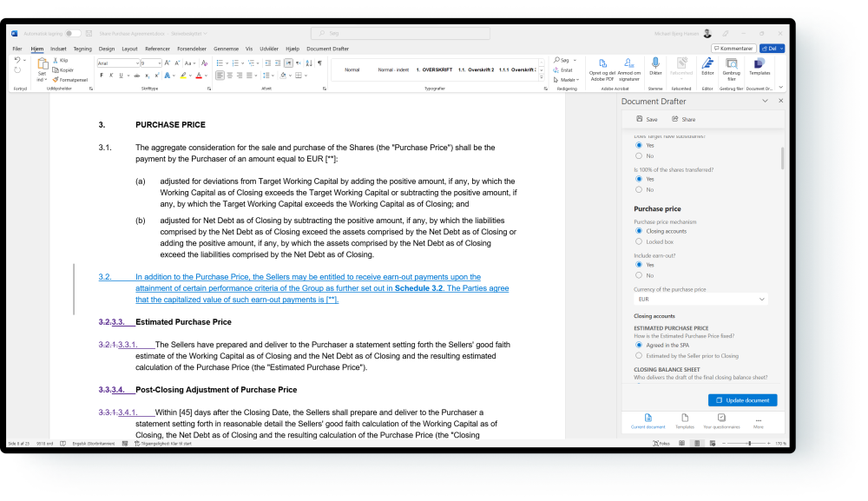The height and width of the screenshot is (501, 868).
Task: Expand Document Drafter pane options chevron
Action: point(765,102)
